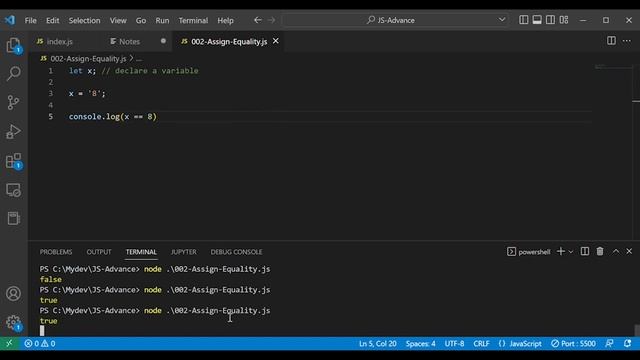640x360 pixels.
Task: Open the File menu
Action: (x=31, y=20)
